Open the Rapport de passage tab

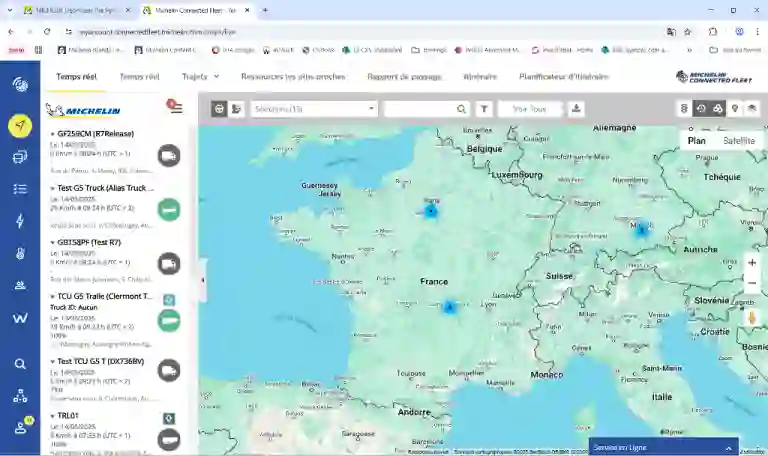[404, 77]
